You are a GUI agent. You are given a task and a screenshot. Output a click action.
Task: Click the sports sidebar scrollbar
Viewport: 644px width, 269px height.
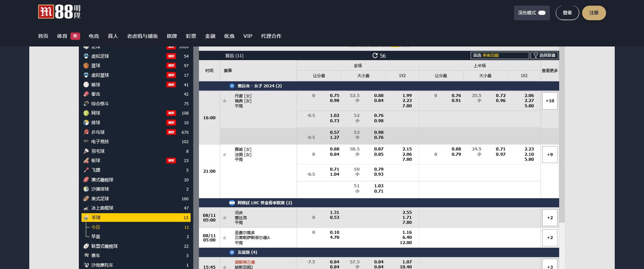[196, 158]
